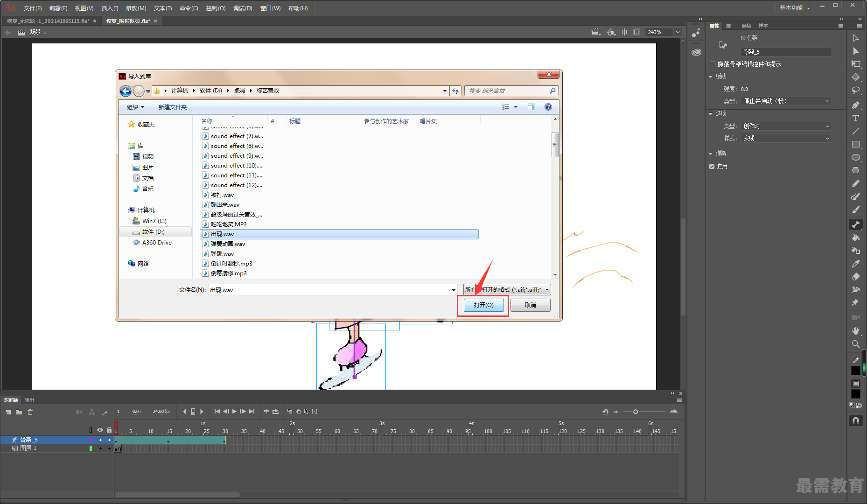The width and height of the screenshot is (867, 504).
Task: Collapse the 弹簧 section
Action: pyautogui.click(x=711, y=154)
